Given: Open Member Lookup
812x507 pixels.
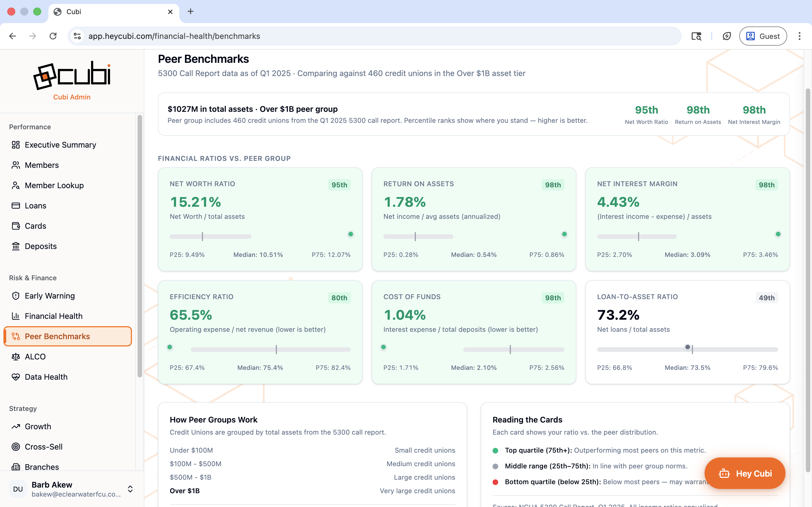Looking at the screenshot, I should 54,185.
